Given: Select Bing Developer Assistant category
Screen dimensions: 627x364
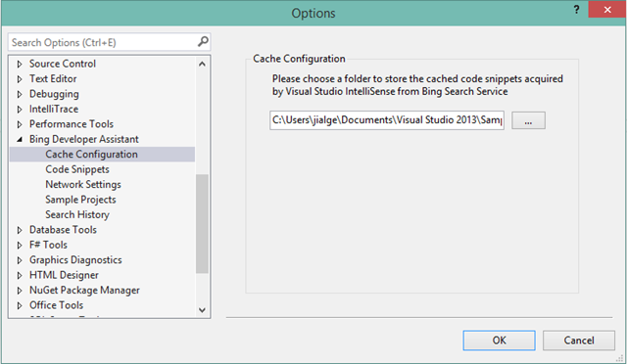Looking at the screenshot, I should point(84,139).
